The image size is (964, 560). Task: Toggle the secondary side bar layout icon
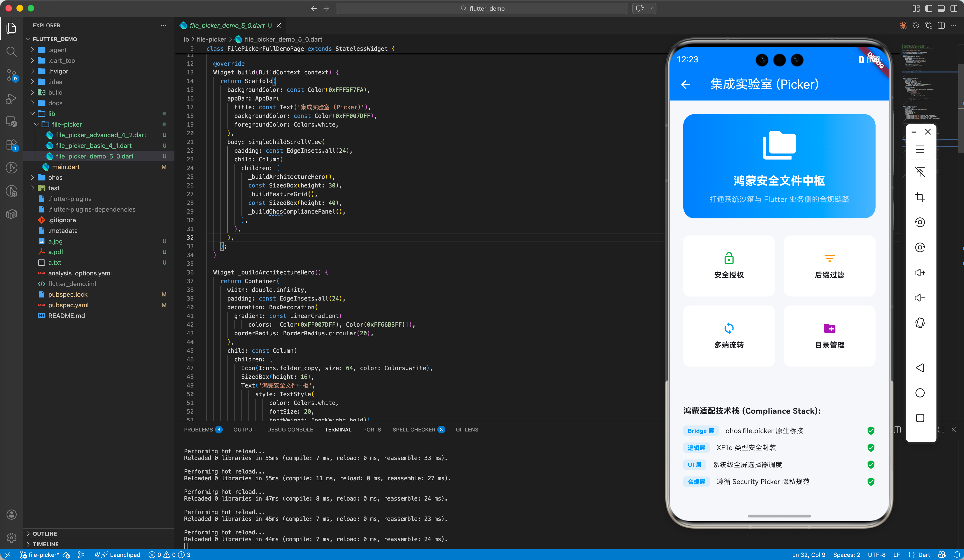click(x=954, y=8)
